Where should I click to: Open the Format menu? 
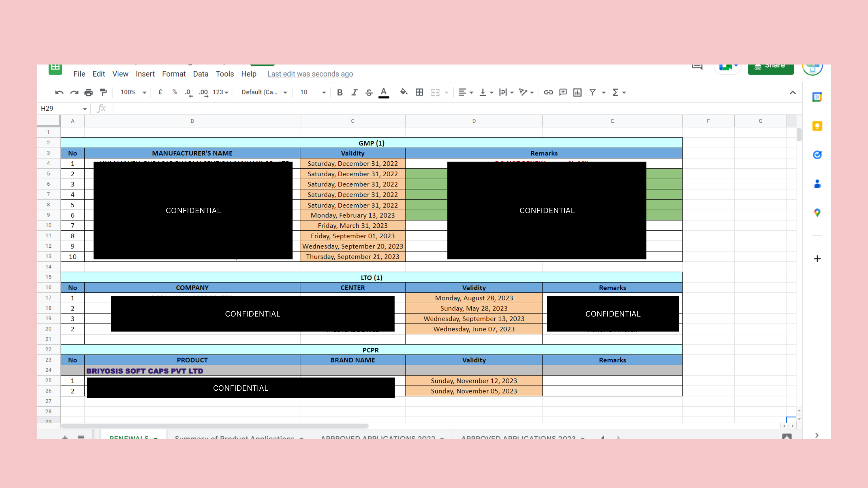(174, 74)
